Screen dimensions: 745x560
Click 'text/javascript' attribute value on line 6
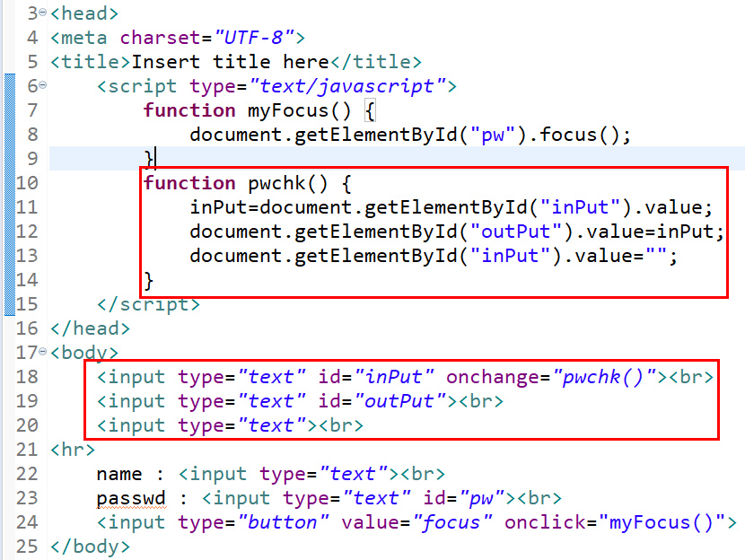click(x=346, y=86)
